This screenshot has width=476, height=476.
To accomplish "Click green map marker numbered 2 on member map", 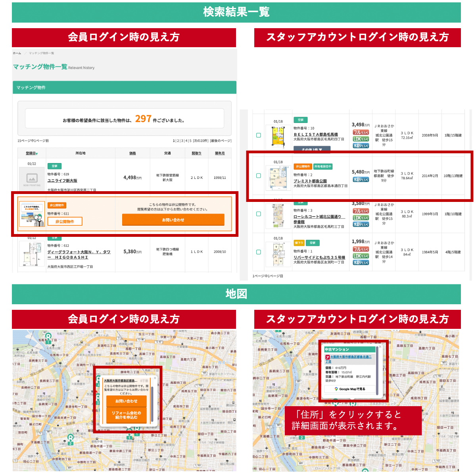I will (x=70, y=440).
